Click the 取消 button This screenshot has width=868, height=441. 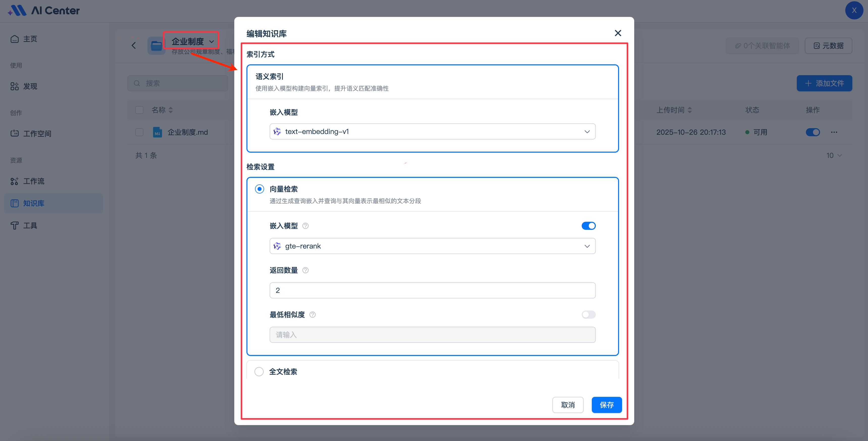[x=568, y=405]
